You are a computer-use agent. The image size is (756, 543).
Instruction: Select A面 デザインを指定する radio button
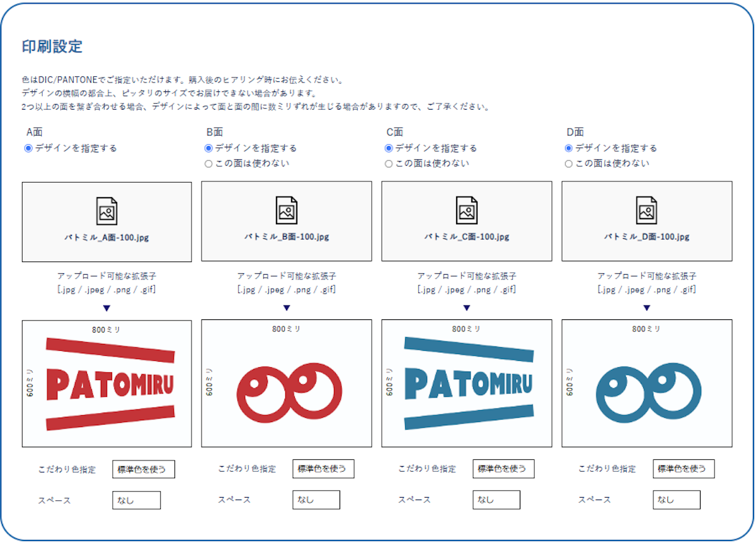(x=28, y=149)
